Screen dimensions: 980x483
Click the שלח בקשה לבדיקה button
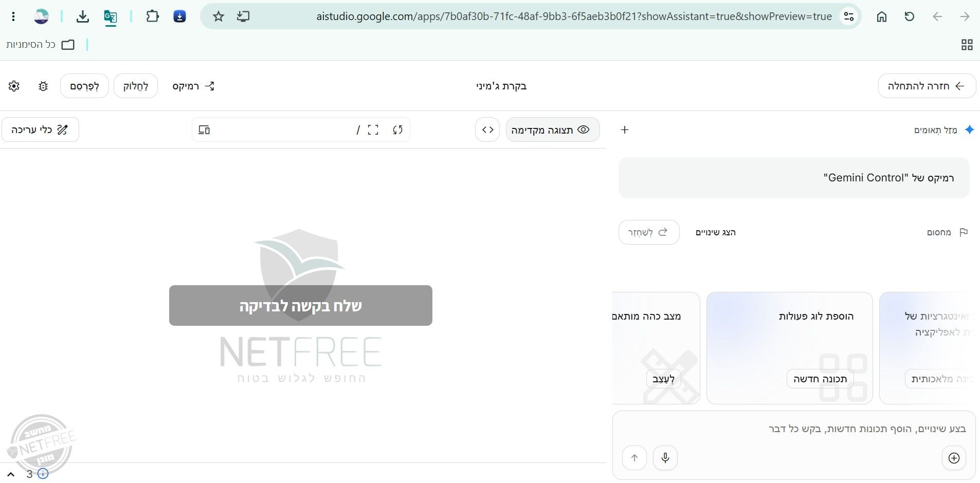301,305
